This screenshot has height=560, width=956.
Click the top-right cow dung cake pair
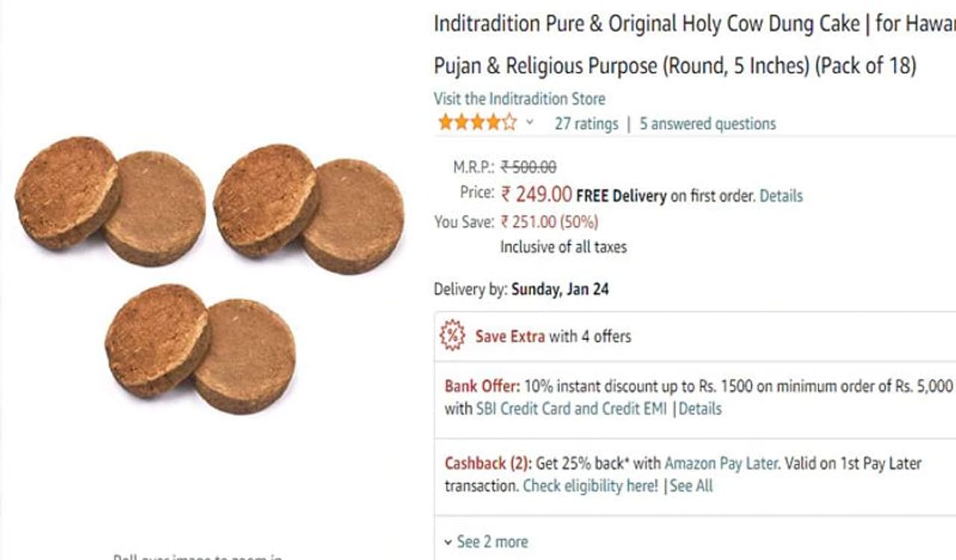tap(308, 208)
